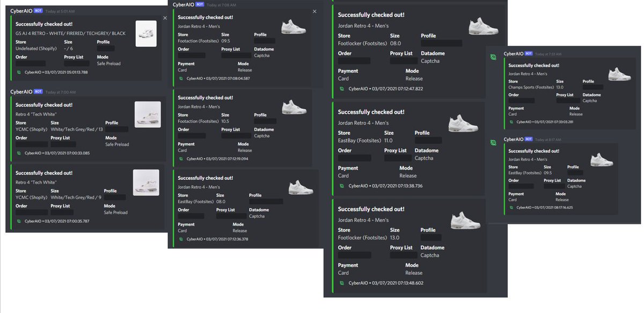Select 'Undefeated (Shopify)' store value
The image size is (644, 313).
[x=36, y=48]
